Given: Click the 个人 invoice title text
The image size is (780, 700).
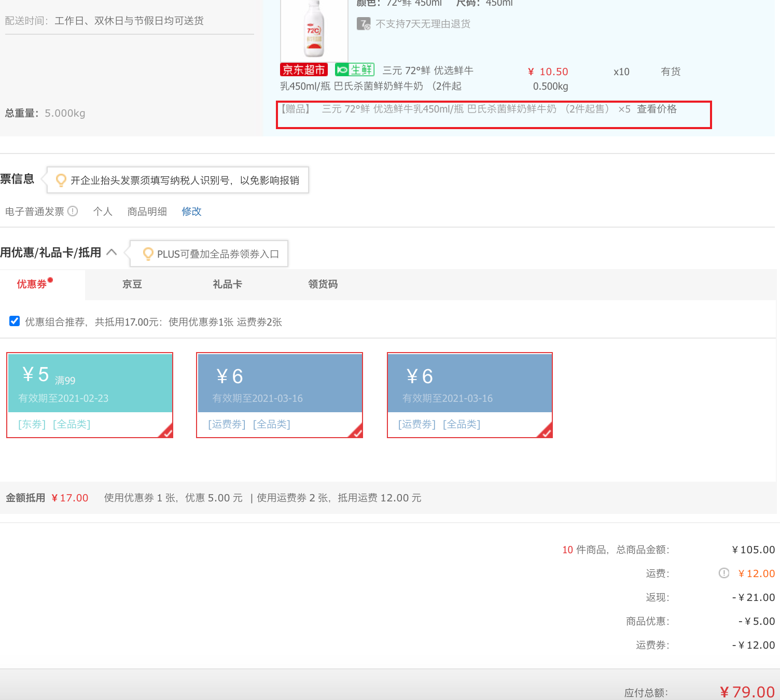Looking at the screenshot, I should 103,212.
